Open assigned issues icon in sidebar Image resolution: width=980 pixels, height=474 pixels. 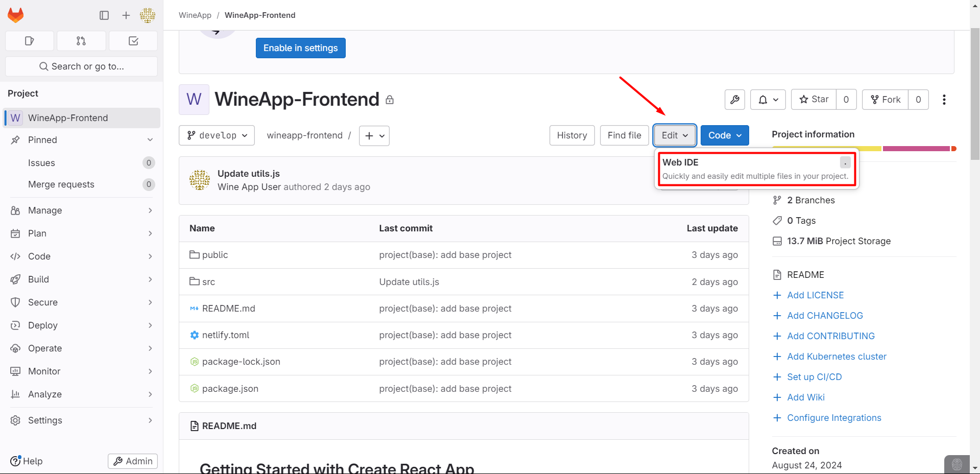[30, 41]
